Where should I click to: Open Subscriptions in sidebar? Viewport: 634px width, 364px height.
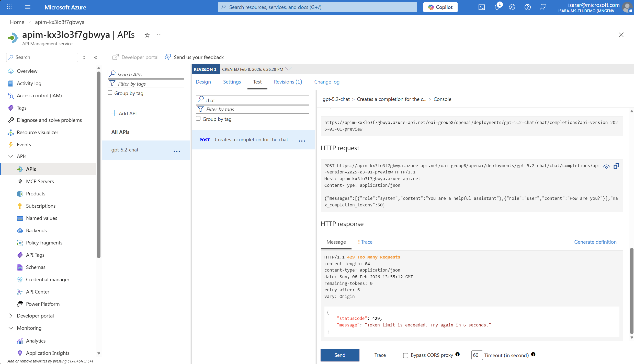click(41, 206)
